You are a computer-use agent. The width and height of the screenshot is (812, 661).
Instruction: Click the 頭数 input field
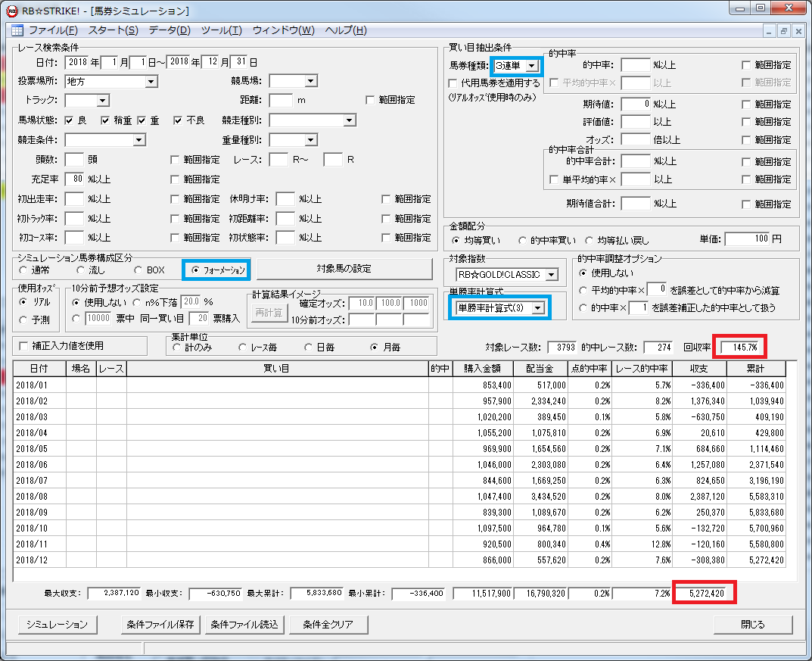pyautogui.click(x=74, y=160)
